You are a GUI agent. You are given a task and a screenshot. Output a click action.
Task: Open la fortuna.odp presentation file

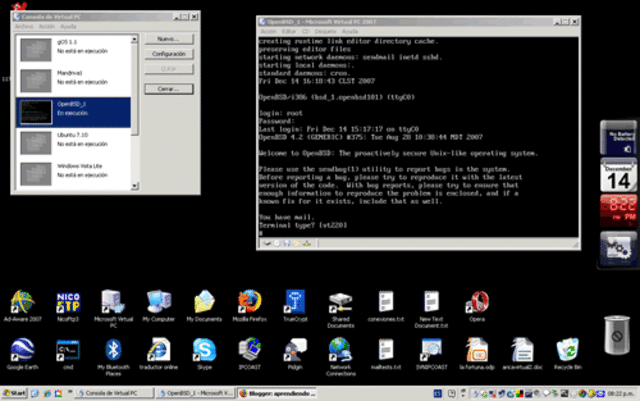click(x=477, y=354)
